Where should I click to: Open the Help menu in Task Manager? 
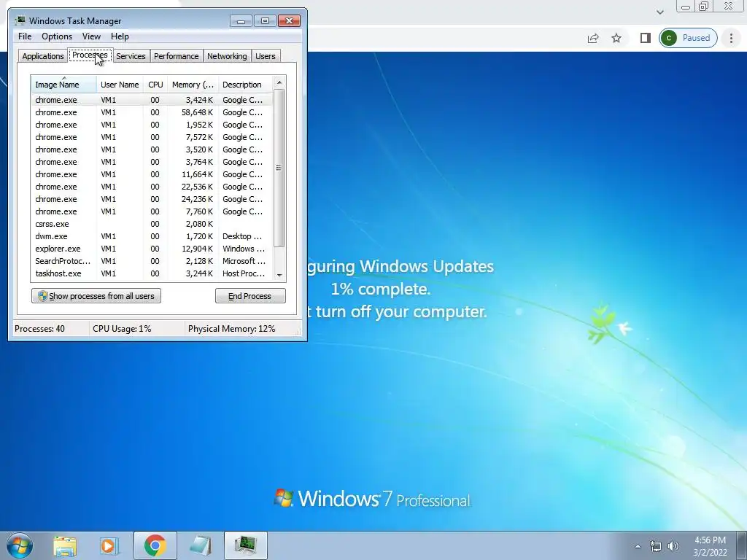[120, 36]
